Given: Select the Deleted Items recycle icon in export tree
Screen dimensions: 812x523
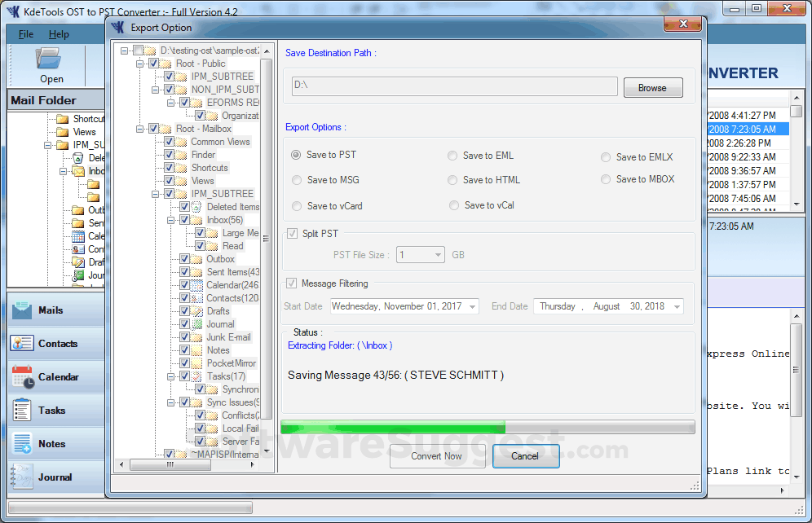Looking at the screenshot, I should pos(196,207).
